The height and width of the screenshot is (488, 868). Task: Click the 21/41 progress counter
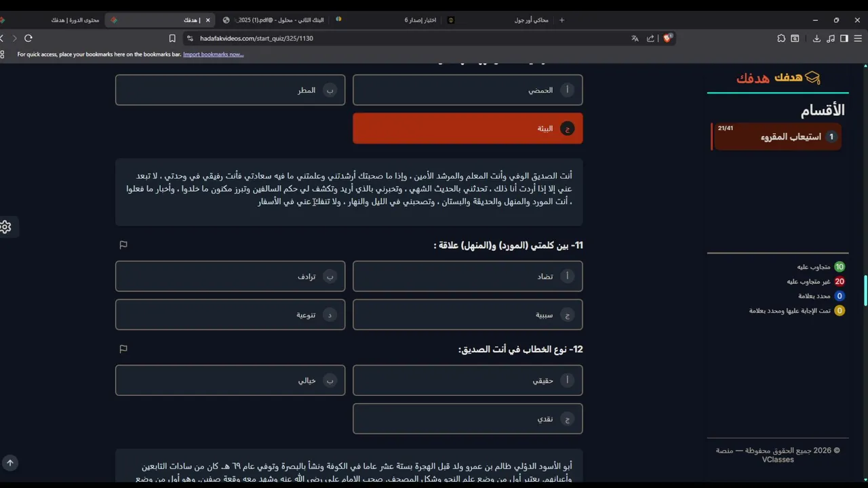pos(726,128)
